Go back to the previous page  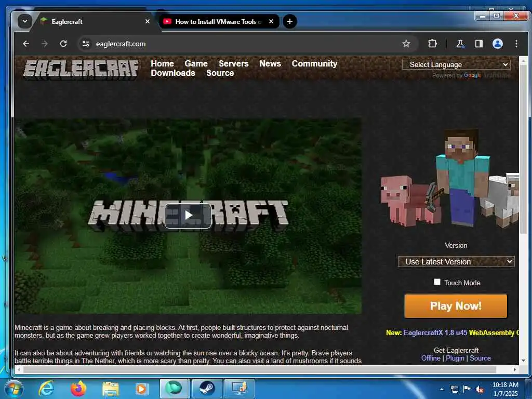(x=26, y=44)
